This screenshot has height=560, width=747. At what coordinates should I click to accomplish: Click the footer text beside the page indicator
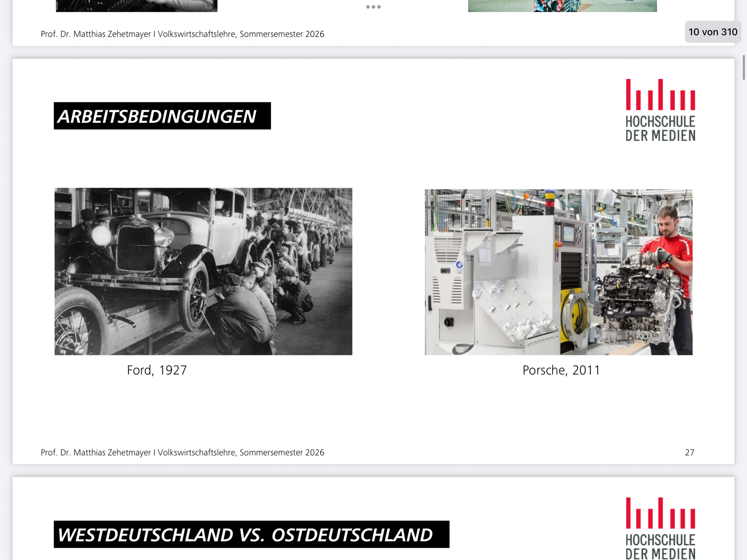click(x=183, y=34)
